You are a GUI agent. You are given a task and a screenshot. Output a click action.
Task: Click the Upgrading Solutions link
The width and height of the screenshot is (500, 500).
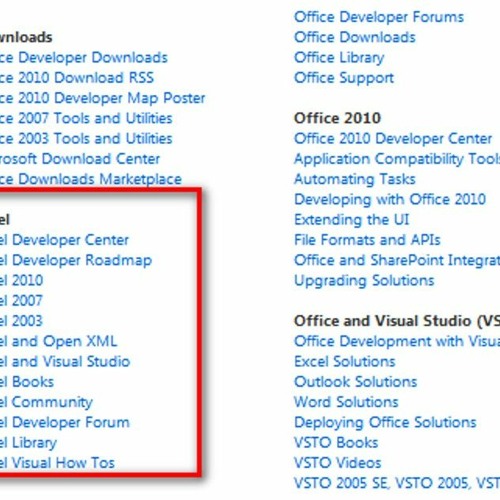364,281
